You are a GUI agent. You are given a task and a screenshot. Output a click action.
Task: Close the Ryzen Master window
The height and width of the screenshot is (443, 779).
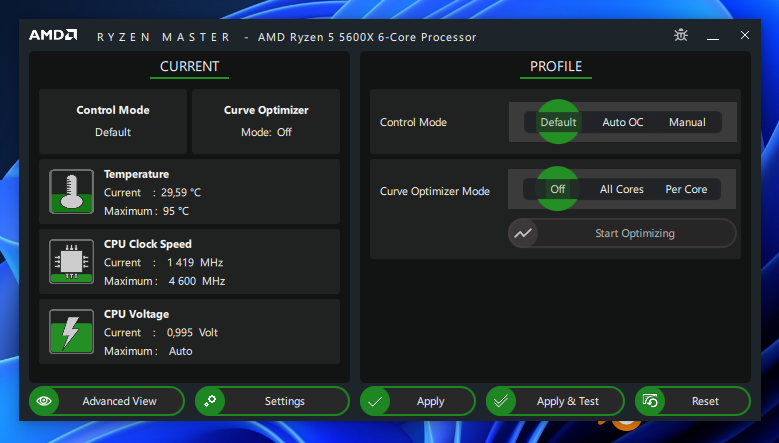(x=745, y=35)
